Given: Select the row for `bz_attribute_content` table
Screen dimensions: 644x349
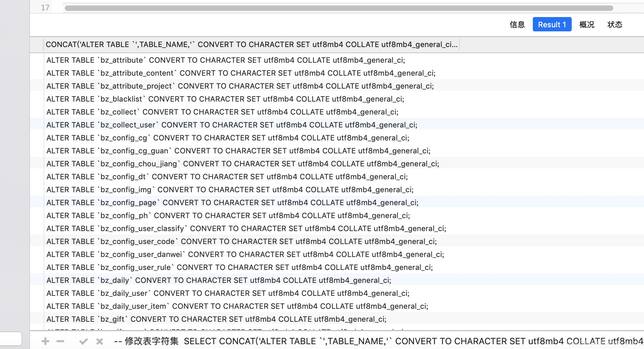Looking at the screenshot, I should (x=337, y=73).
